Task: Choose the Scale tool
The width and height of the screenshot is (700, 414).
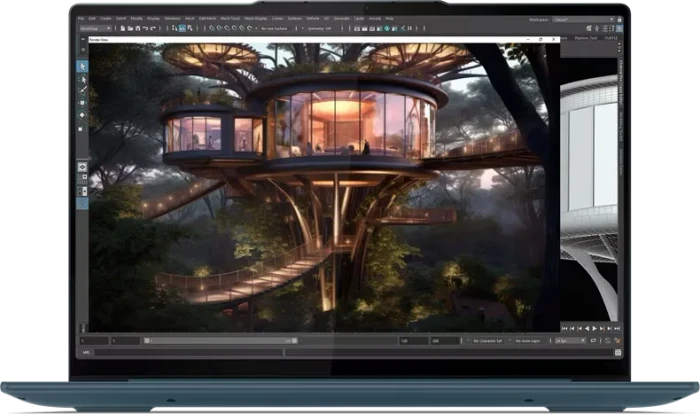Action: tap(81, 129)
